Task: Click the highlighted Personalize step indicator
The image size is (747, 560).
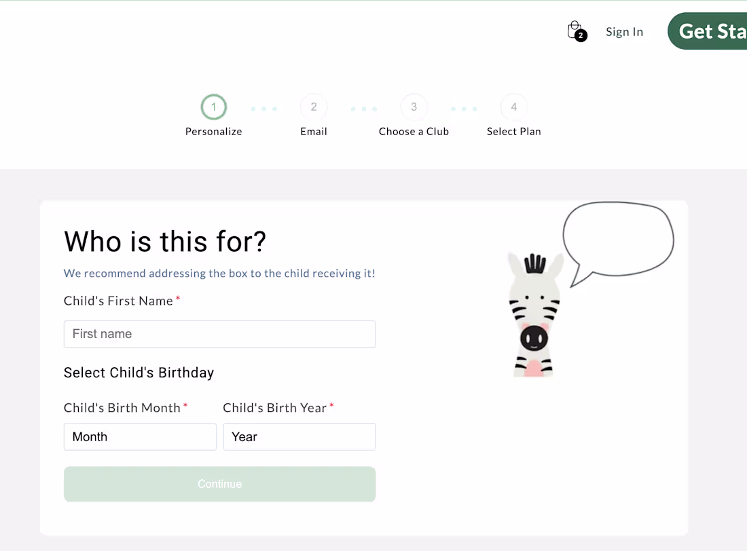Action: (213, 107)
